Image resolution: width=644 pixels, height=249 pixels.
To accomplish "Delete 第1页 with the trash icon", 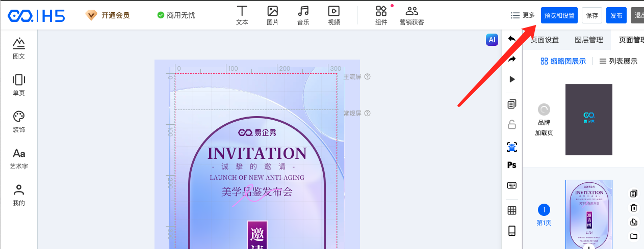I will 634,208.
